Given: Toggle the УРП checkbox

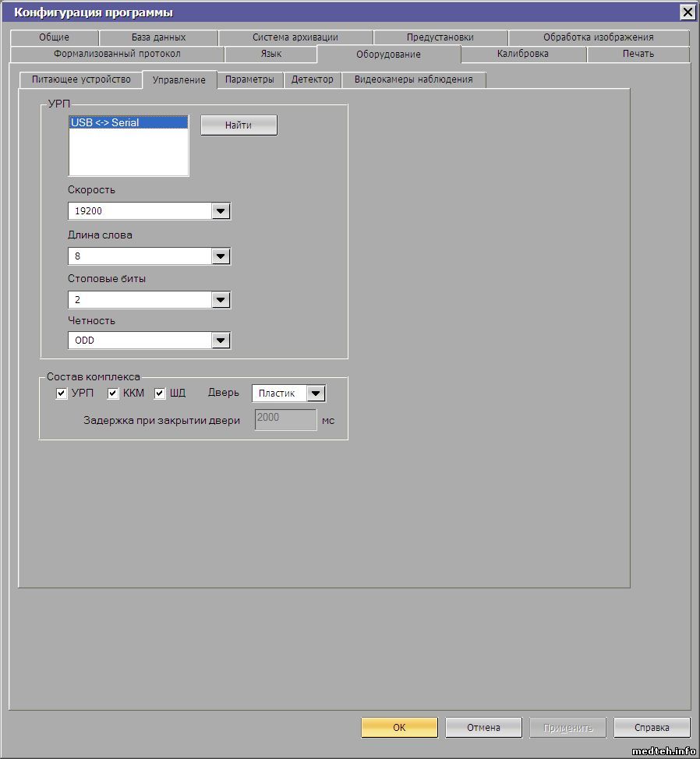Looking at the screenshot, I should (62, 394).
